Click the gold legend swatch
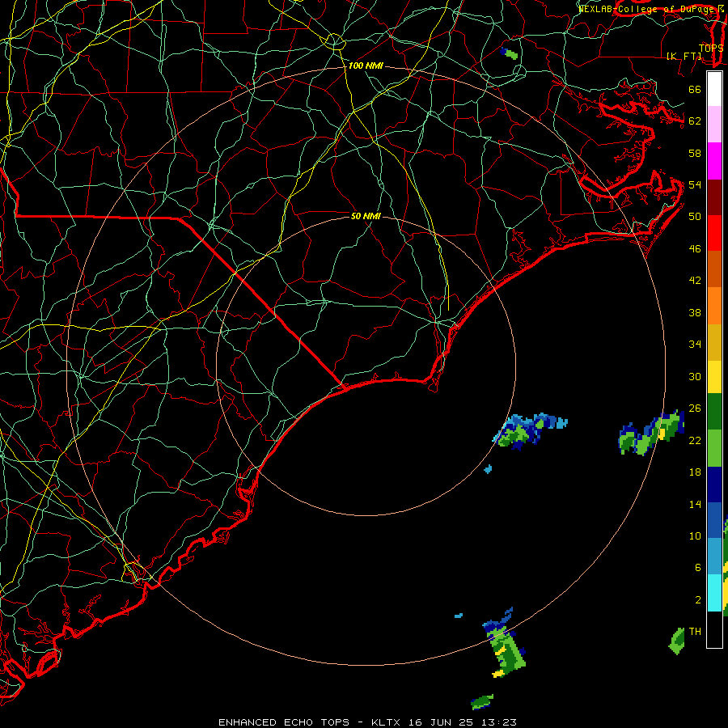 point(714,343)
